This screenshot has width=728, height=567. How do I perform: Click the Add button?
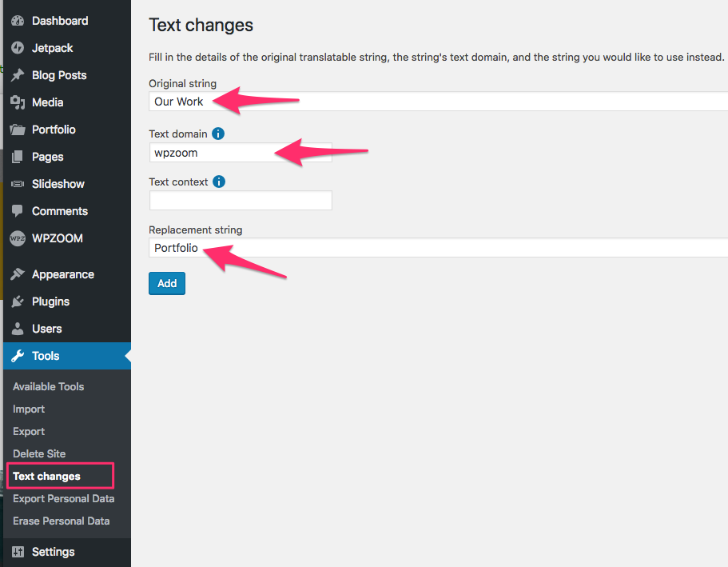(167, 283)
